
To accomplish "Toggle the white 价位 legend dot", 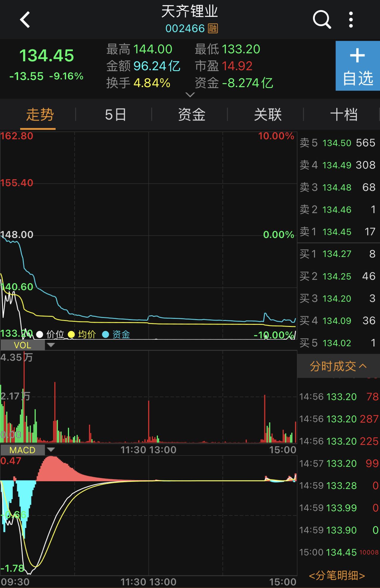I will 40,335.
